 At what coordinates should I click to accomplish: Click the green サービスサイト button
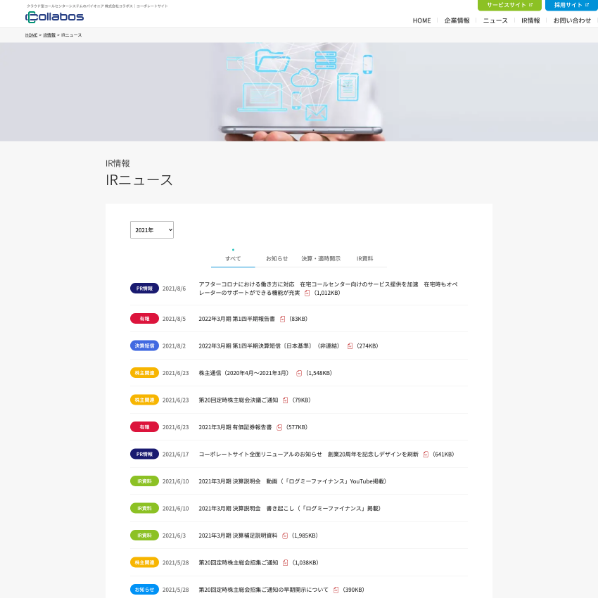510,5
